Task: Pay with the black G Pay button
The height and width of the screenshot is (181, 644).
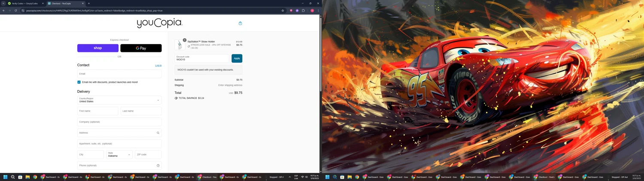Action: pos(141,48)
